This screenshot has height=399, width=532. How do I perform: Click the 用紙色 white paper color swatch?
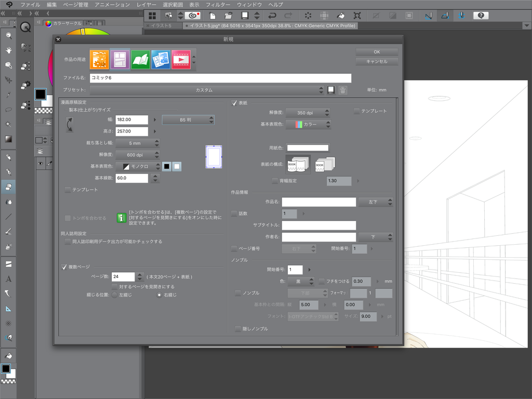pos(308,148)
